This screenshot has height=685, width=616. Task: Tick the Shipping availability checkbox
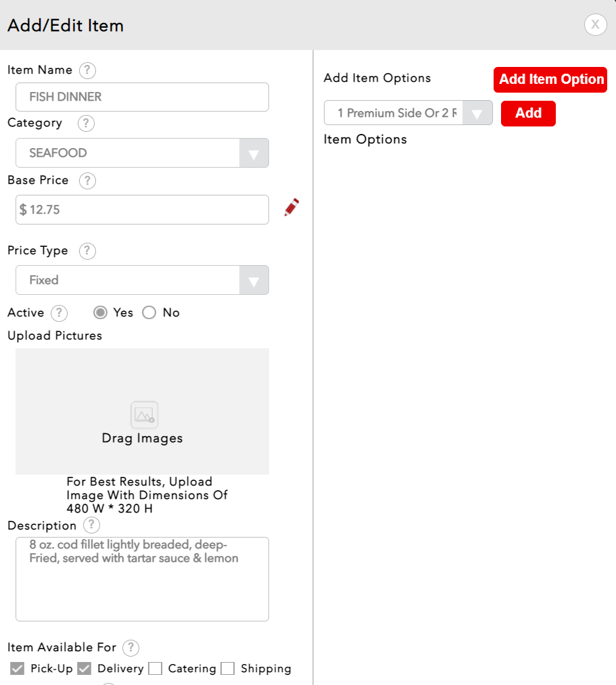tap(228, 669)
